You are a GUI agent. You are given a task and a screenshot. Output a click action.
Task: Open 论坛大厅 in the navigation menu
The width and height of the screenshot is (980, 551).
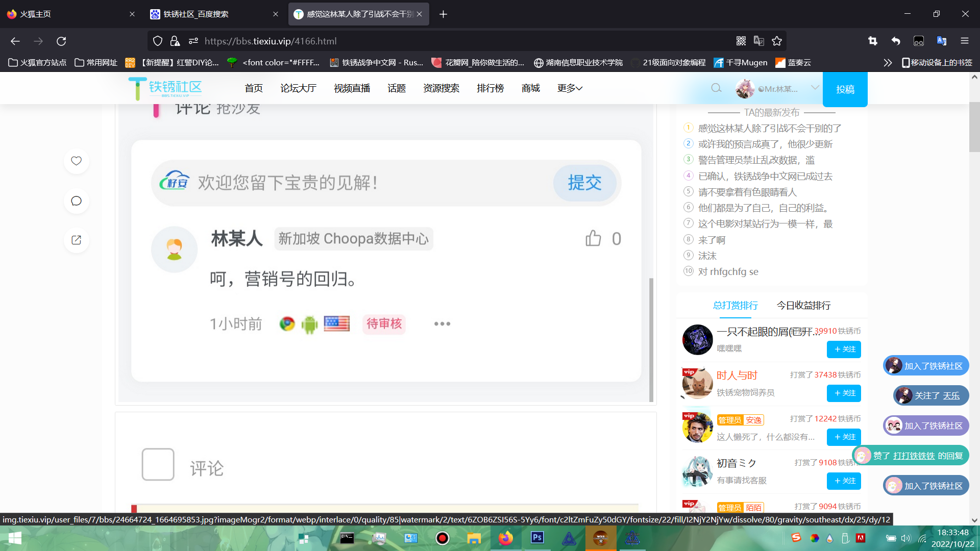[298, 88]
